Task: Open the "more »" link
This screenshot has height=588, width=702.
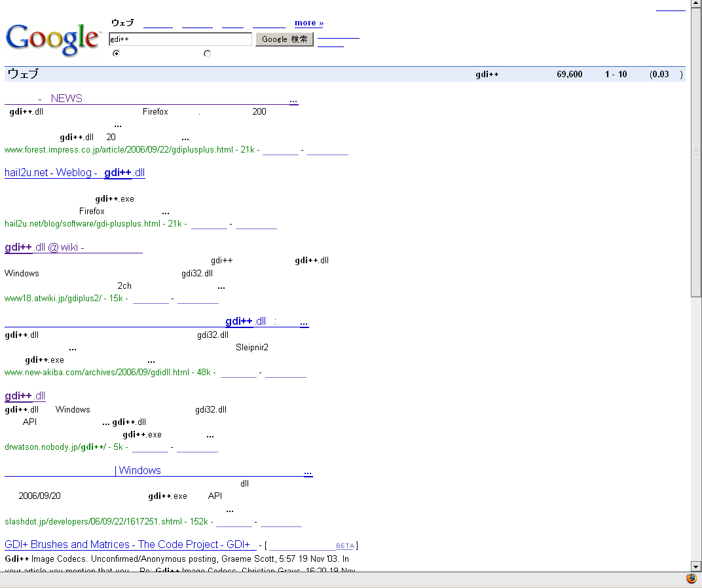Action: (308, 22)
